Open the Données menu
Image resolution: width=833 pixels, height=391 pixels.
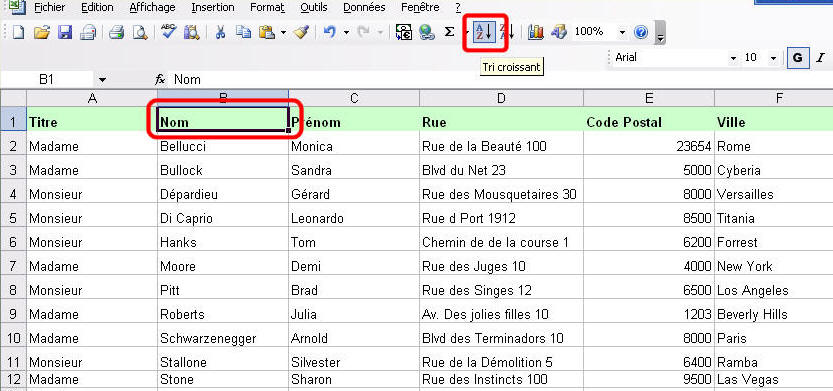[364, 7]
